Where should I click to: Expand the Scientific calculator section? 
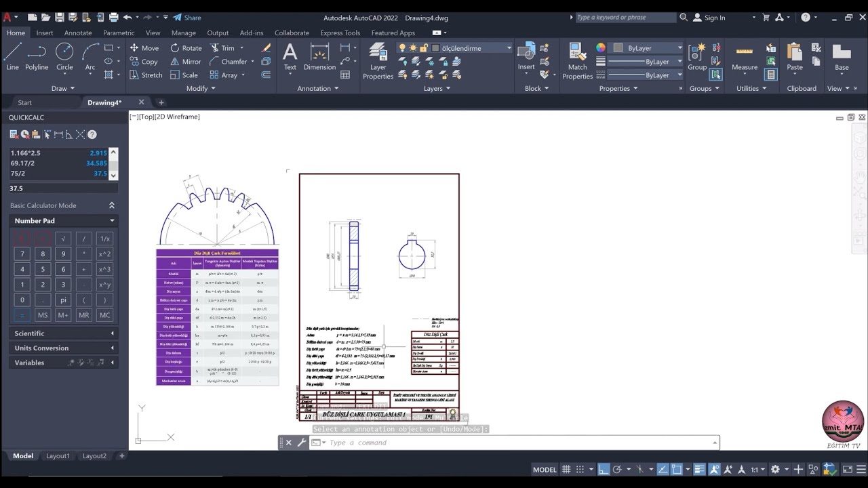click(x=64, y=333)
